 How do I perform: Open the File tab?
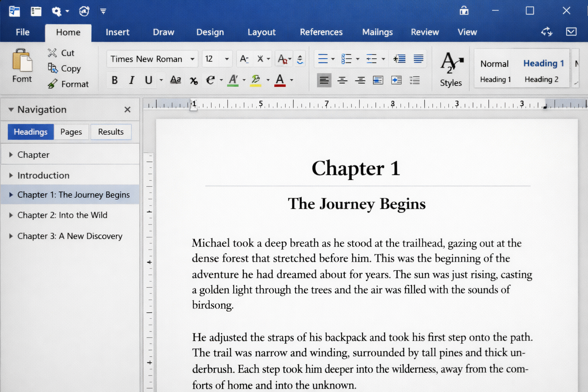23,32
